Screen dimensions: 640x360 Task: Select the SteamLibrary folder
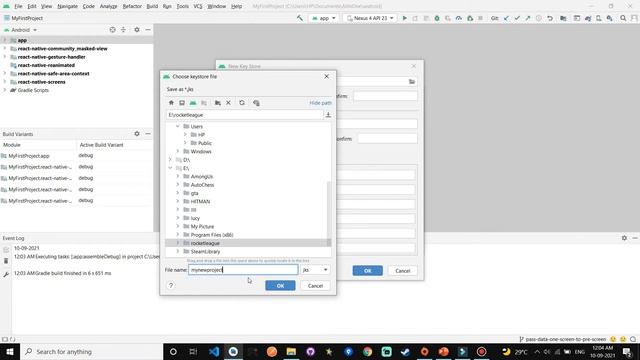tap(205, 251)
